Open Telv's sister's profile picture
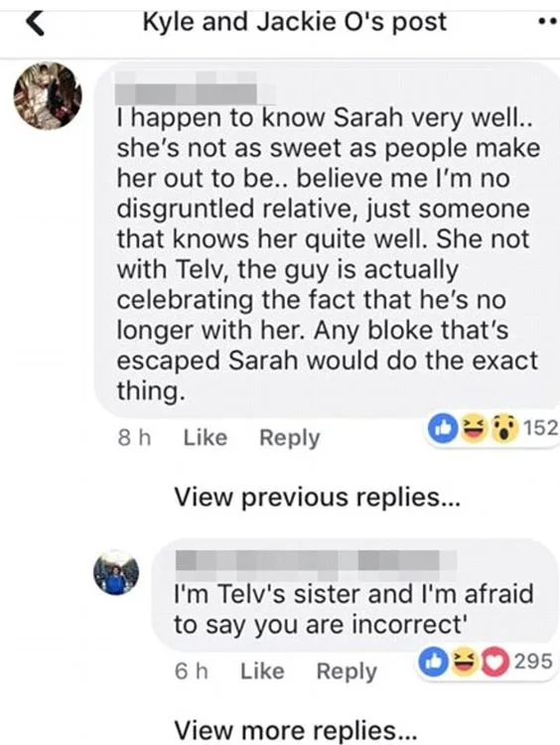The height and width of the screenshot is (745, 560). 116,572
